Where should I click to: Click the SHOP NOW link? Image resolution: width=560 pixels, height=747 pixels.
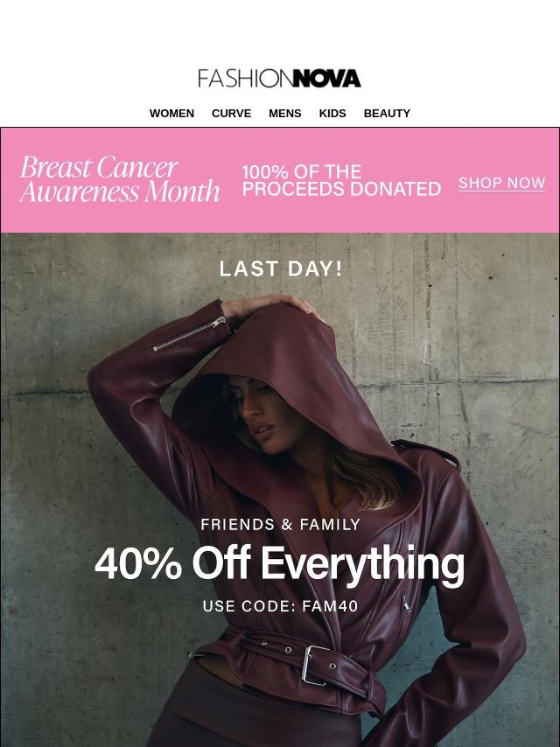[502, 183]
